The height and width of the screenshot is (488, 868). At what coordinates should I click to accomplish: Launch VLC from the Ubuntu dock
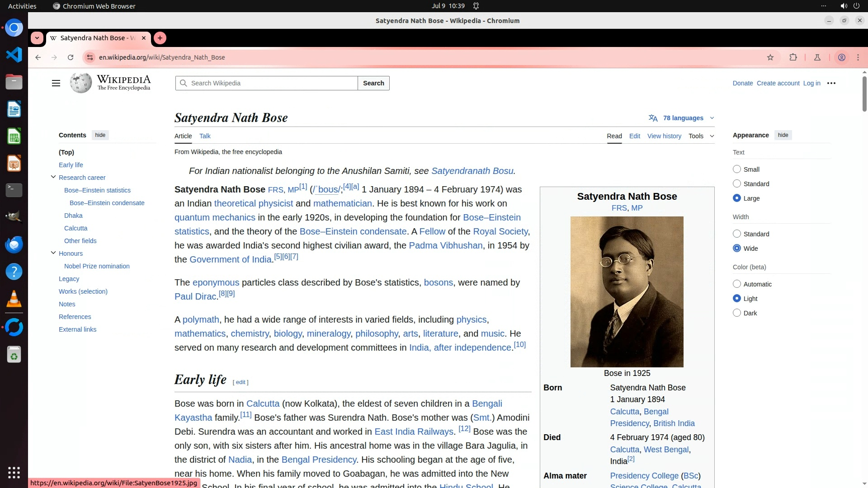[x=14, y=299]
